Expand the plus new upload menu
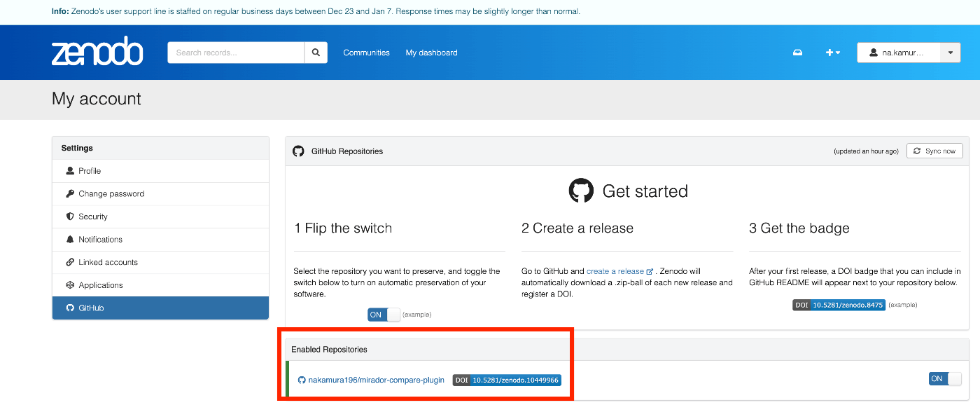Image resolution: width=980 pixels, height=405 pixels. [833, 53]
